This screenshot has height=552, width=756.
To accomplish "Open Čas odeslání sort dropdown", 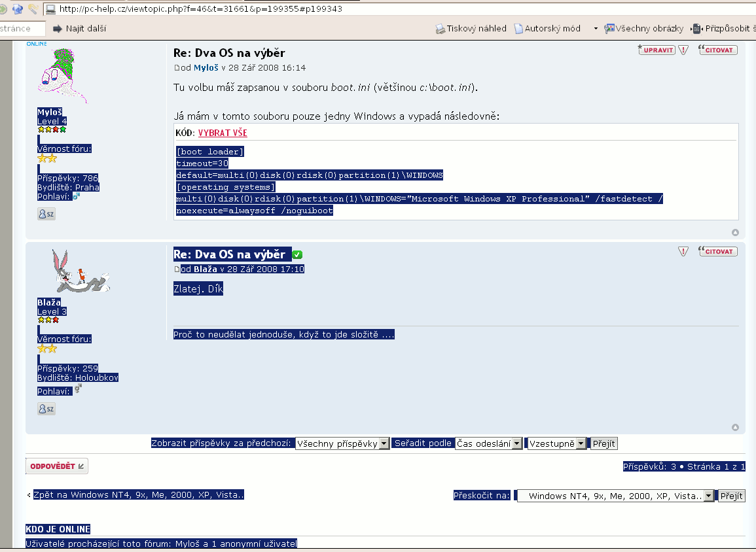I will 488,443.
